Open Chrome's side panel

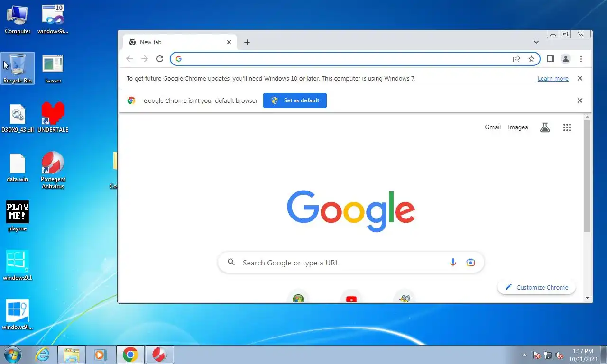pos(551,59)
